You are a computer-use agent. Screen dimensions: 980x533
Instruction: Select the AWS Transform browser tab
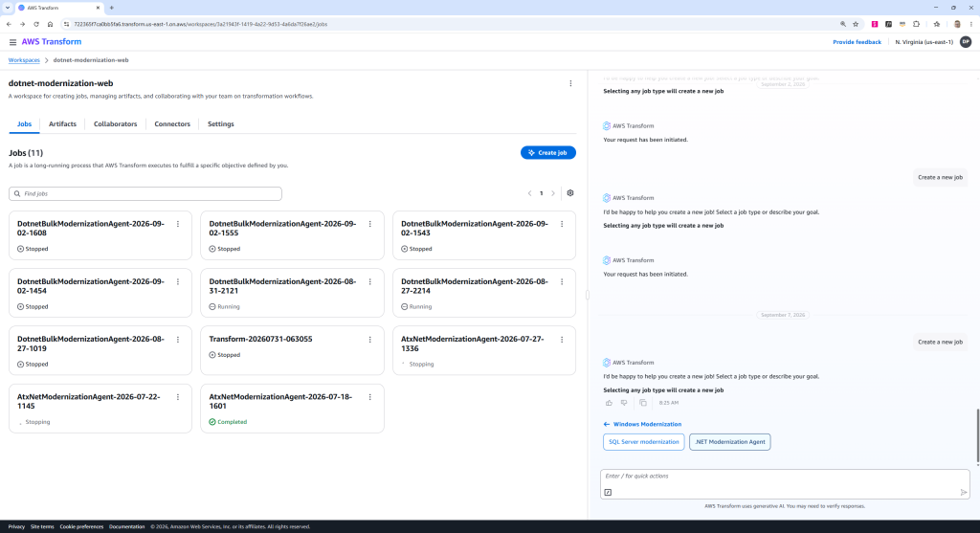coord(58,8)
